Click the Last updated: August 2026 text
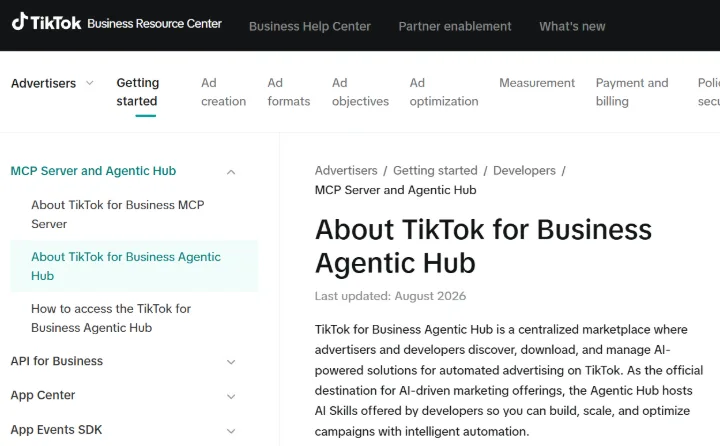Screen dimensions: 720x446 (390, 296)
